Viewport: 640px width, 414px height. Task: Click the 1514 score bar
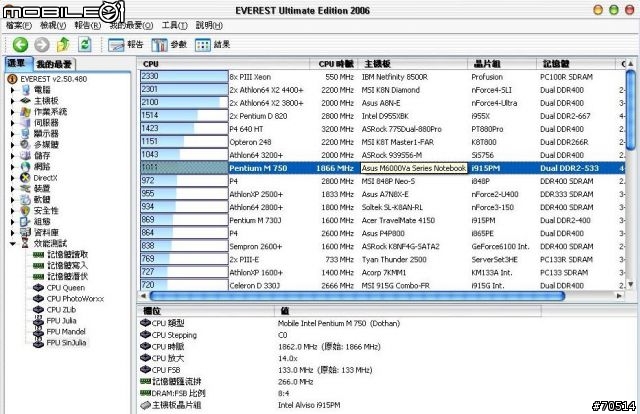184,116
